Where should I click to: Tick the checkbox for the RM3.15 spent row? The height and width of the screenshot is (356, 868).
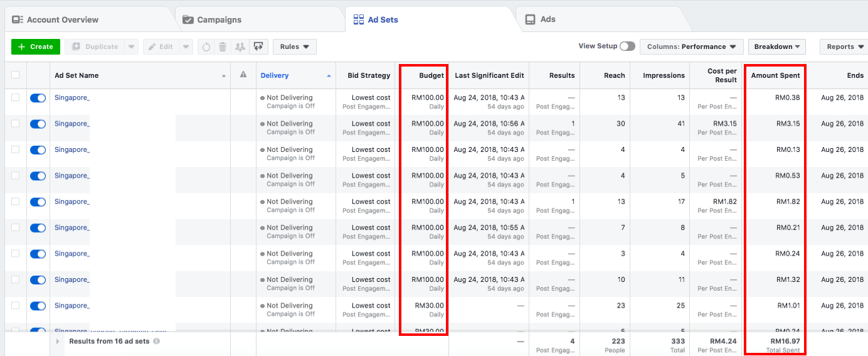point(16,124)
